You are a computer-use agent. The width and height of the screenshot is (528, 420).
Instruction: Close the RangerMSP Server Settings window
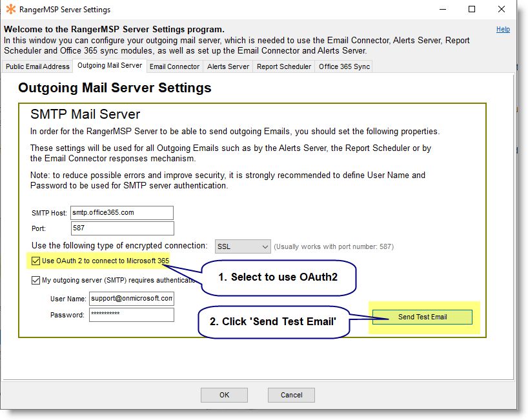tap(502, 10)
